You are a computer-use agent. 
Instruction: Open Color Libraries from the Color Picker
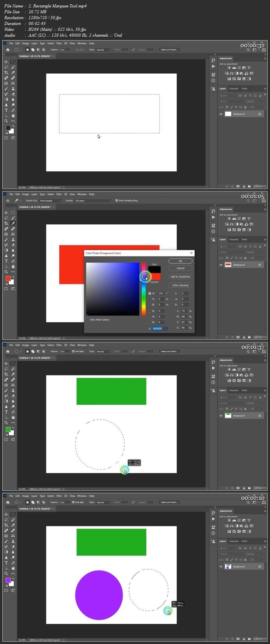coord(180,285)
